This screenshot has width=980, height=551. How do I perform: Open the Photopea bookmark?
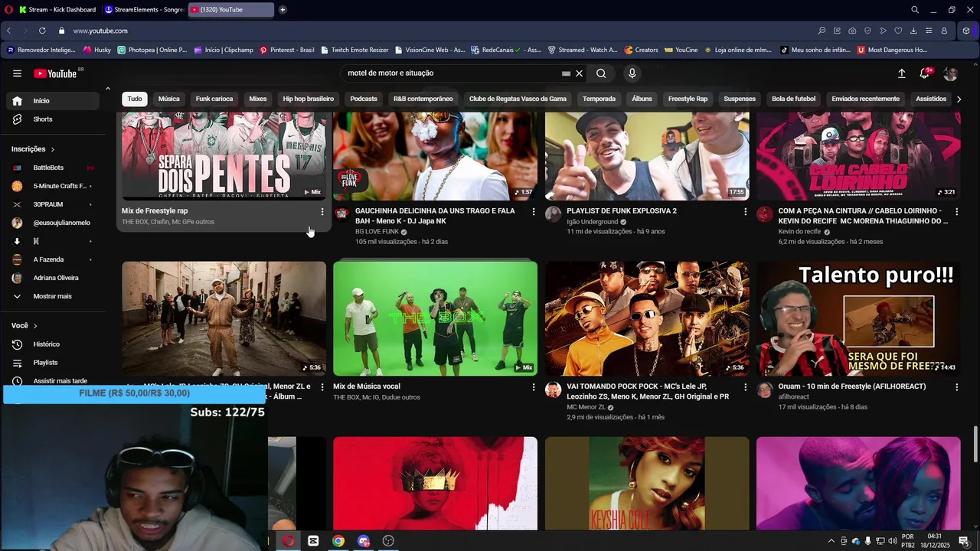click(x=152, y=50)
